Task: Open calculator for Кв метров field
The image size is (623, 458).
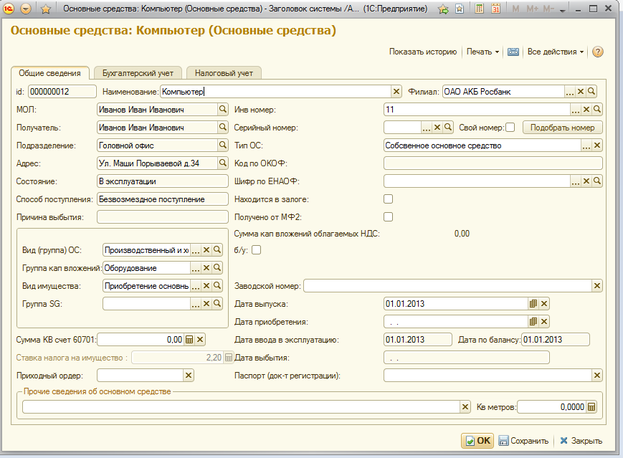Action: (591, 407)
